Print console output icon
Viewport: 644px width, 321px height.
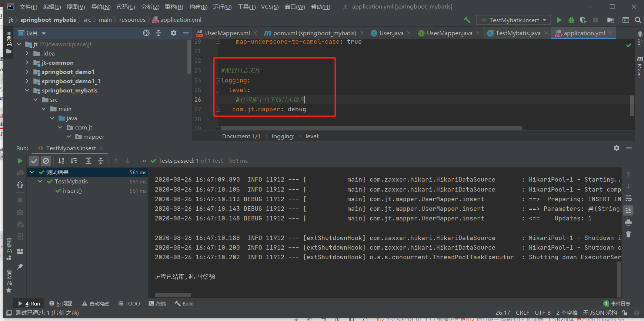[628, 223]
